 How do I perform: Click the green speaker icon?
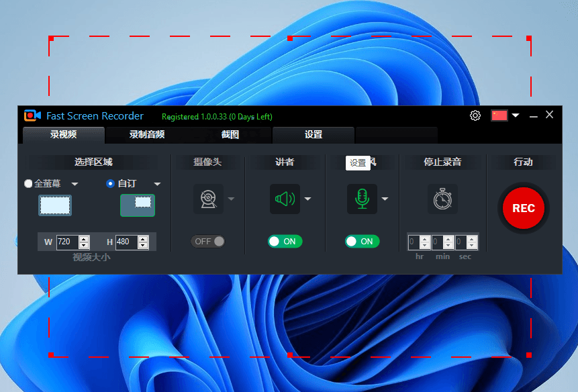coord(285,199)
